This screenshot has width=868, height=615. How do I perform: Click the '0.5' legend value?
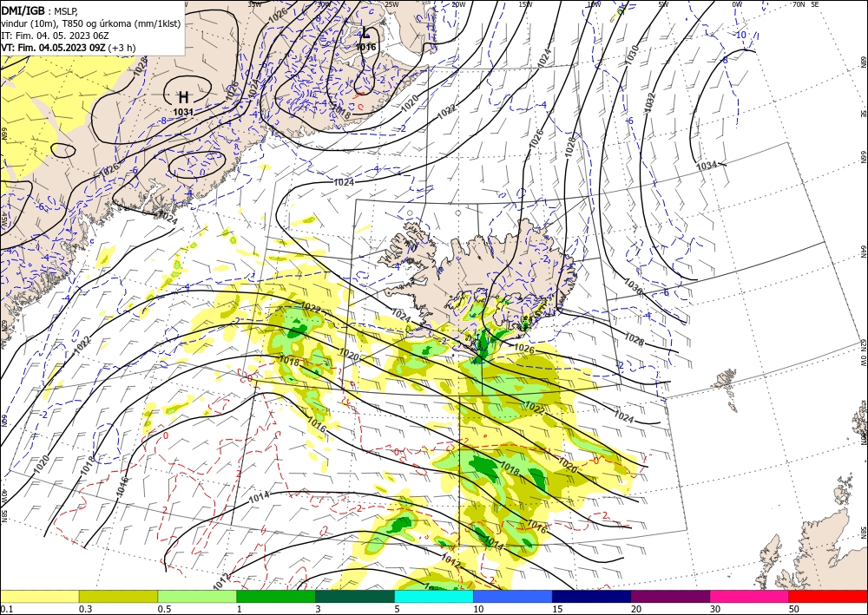coord(164,608)
